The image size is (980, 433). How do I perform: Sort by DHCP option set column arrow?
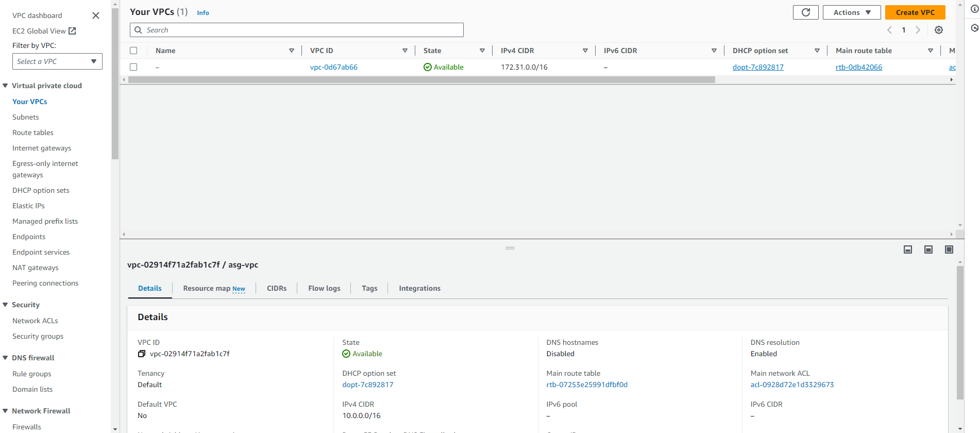point(817,51)
